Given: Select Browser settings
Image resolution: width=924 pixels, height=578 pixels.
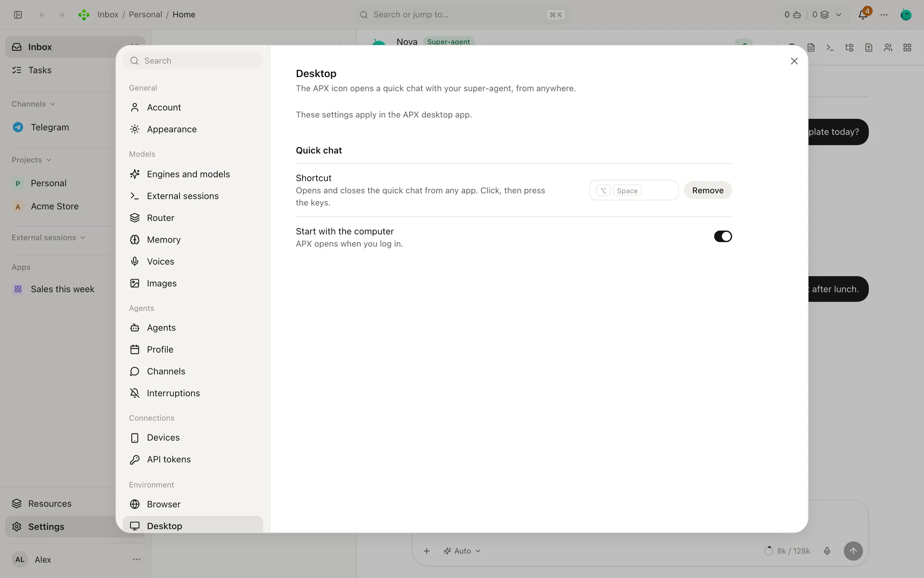Looking at the screenshot, I should (193, 504).
